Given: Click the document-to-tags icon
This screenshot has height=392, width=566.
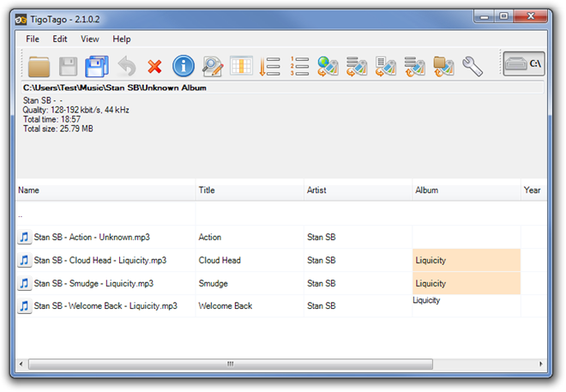Looking at the screenshot, I should pos(386,66).
